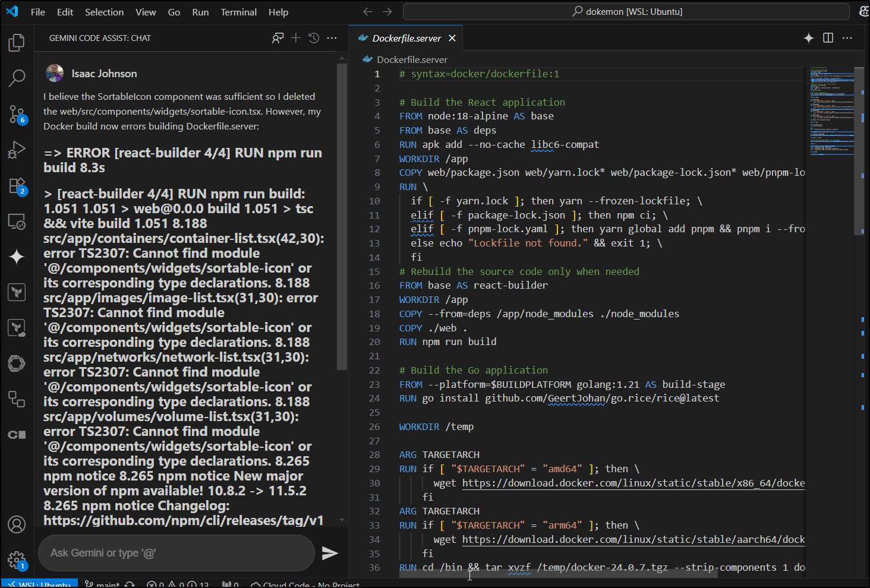Open the Terminal menu
Viewport: 870px width, 588px height.
pyautogui.click(x=239, y=12)
